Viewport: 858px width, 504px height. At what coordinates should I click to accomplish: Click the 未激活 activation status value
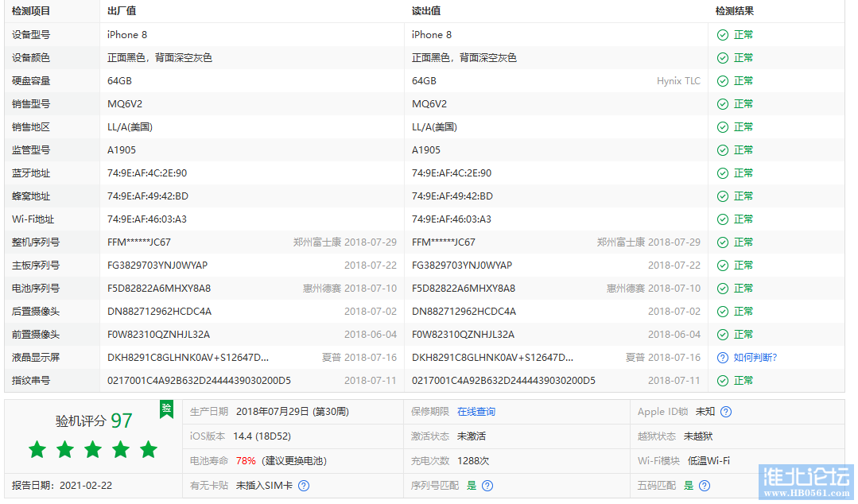(x=472, y=436)
